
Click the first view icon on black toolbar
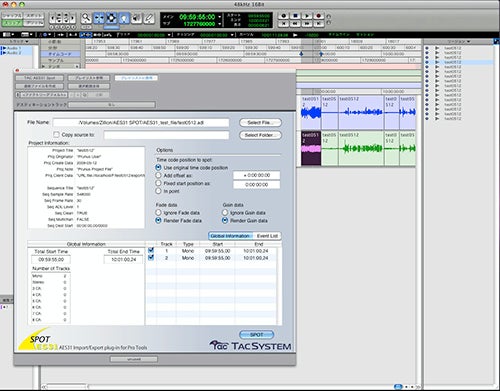(x=8, y=35)
